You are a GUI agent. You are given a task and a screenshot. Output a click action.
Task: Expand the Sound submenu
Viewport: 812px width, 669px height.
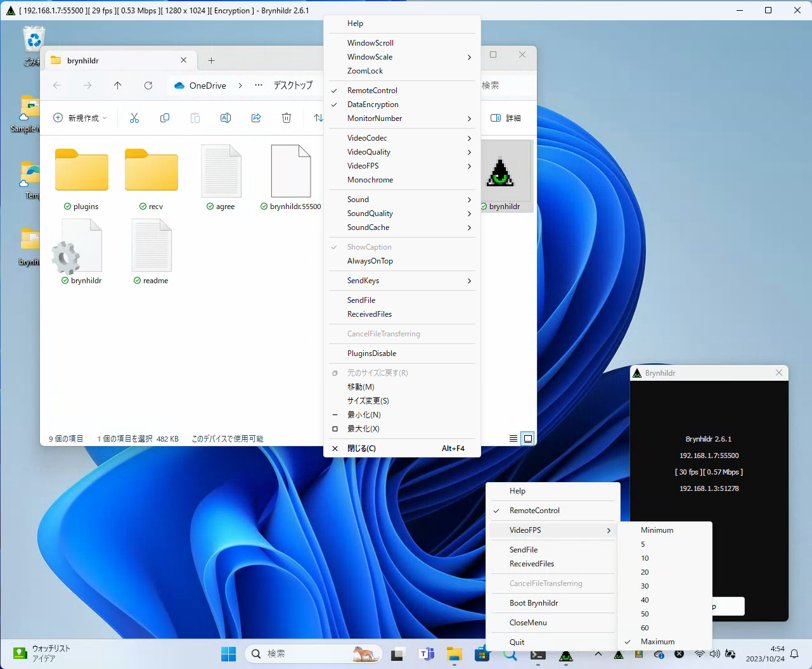pyautogui.click(x=402, y=200)
